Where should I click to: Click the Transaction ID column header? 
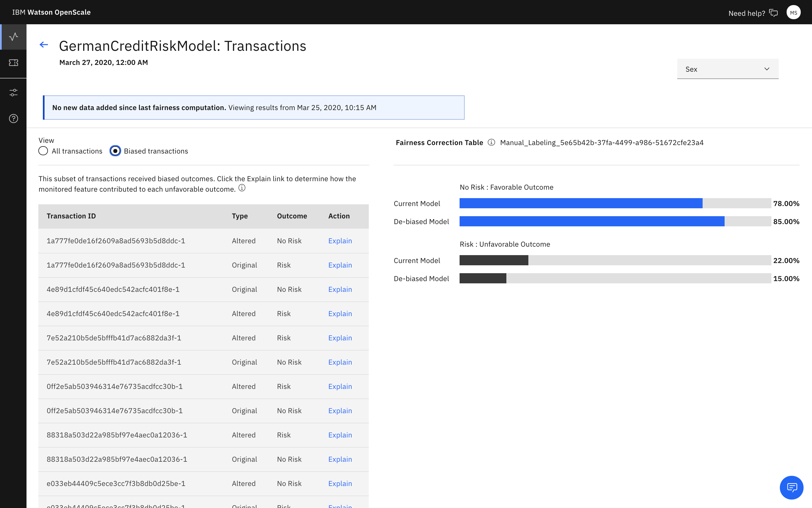(x=71, y=216)
